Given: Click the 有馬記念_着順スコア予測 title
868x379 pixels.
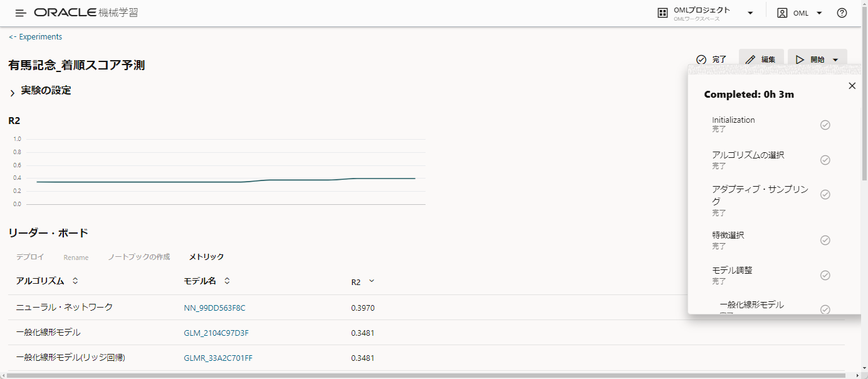Looking at the screenshot, I should 76,65.
